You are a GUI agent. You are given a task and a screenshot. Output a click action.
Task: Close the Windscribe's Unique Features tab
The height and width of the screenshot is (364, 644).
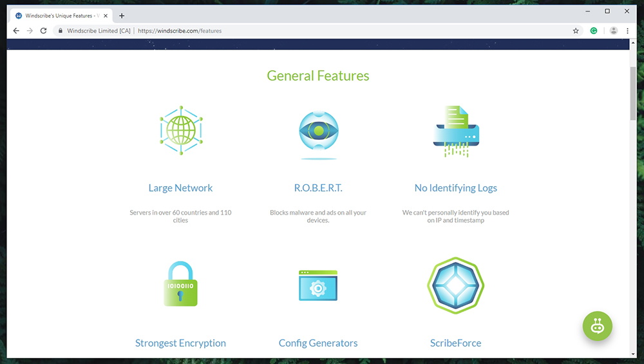106,15
